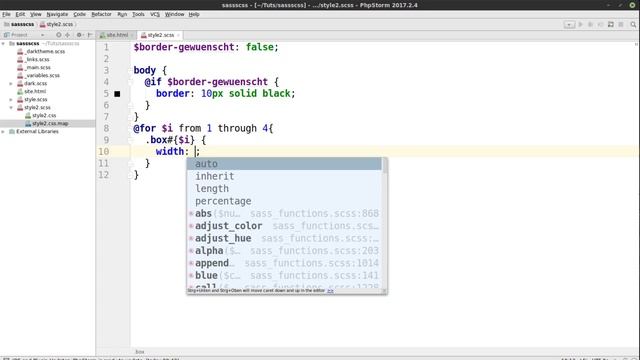The height and width of the screenshot is (360, 640).
Task: Hide the Project tool window icon
Action: pyautogui.click(x=89, y=35)
